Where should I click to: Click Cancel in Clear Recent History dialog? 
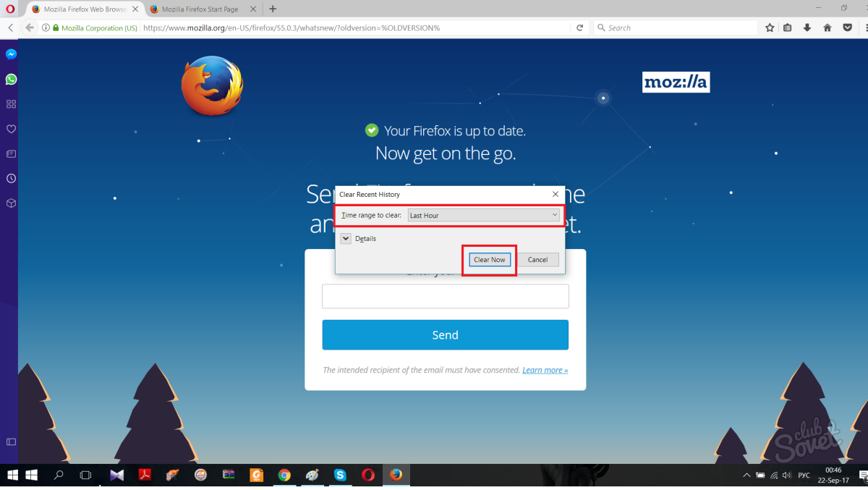(x=537, y=260)
